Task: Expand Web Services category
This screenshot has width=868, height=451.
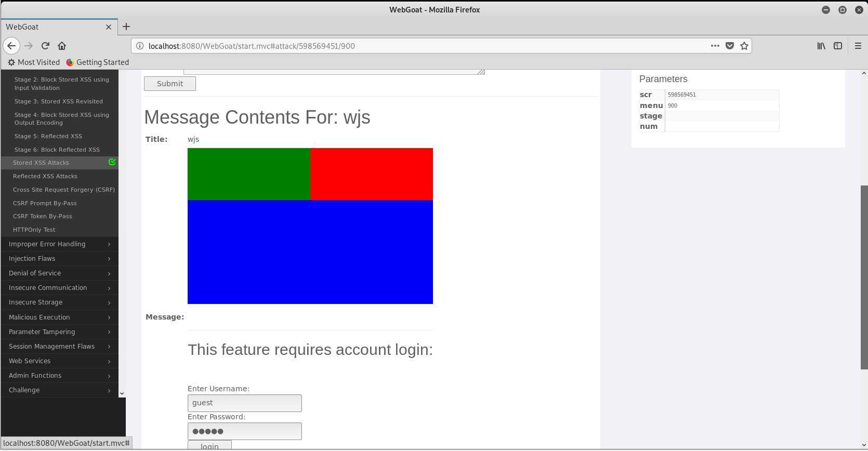Action: [x=59, y=361]
